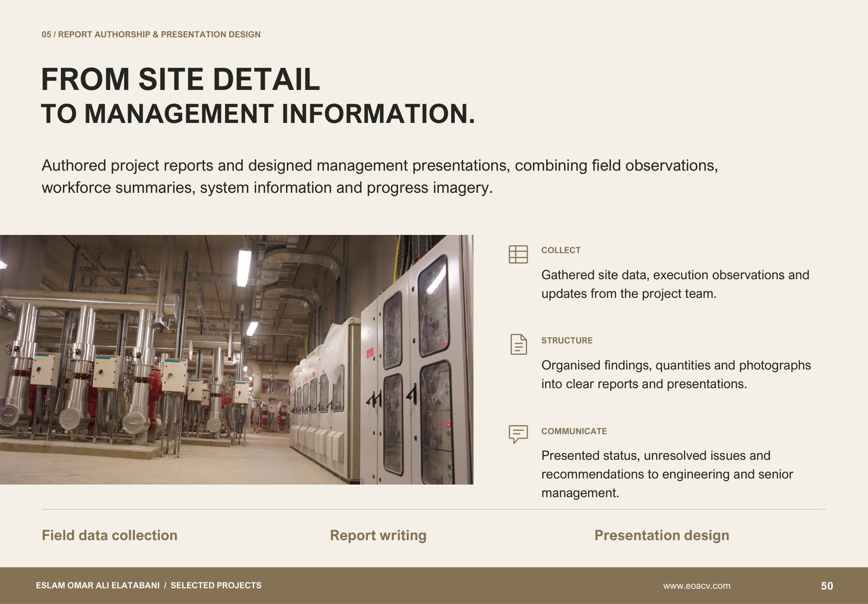The image size is (868, 604).
Task: Click the 'Gathered site data' description paragraph
Action: 675,284
